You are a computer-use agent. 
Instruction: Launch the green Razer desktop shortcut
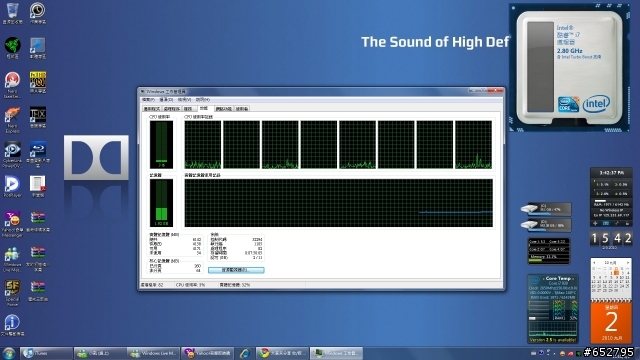(12, 47)
